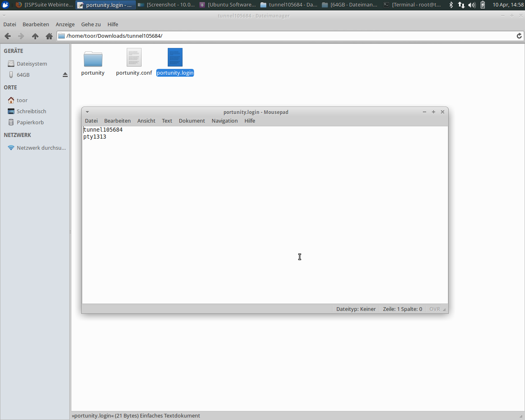Open the portunity folder

(93, 59)
